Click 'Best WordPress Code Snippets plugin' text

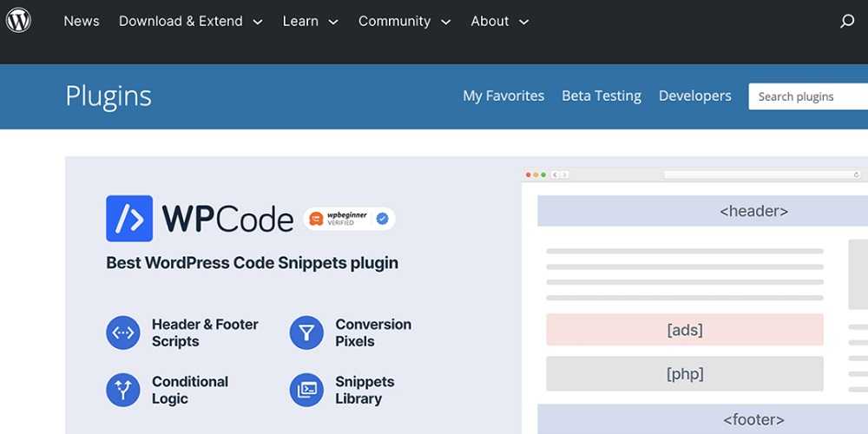pyautogui.click(x=252, y=263)
